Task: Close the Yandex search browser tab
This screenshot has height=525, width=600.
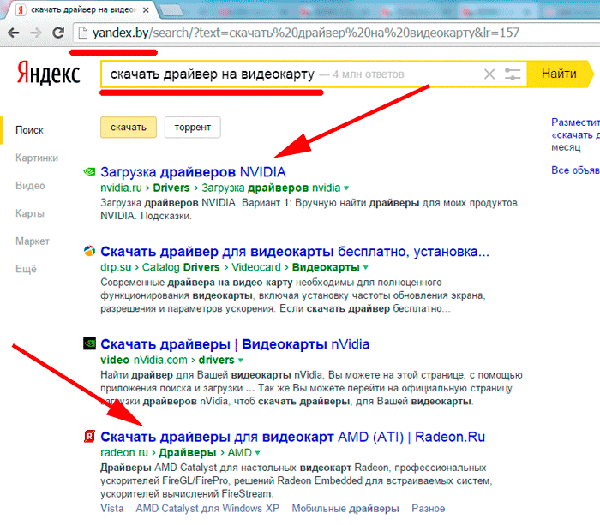Action: pos(145,10)
